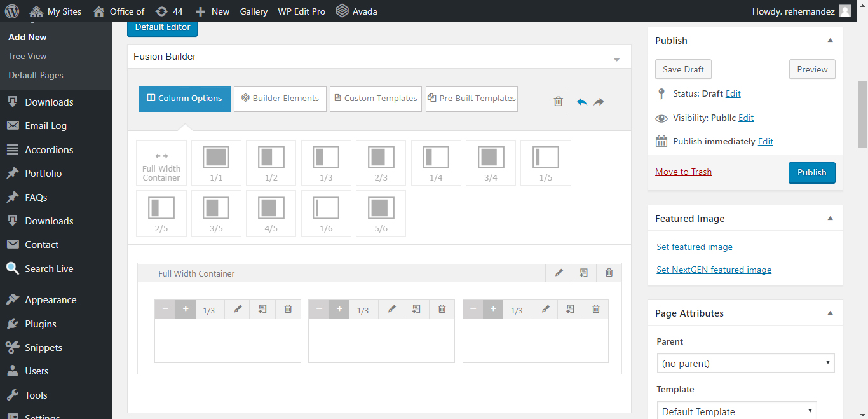Click the Set featured image link
Viewport: 868px width, 419px height.
click(695, 247)
